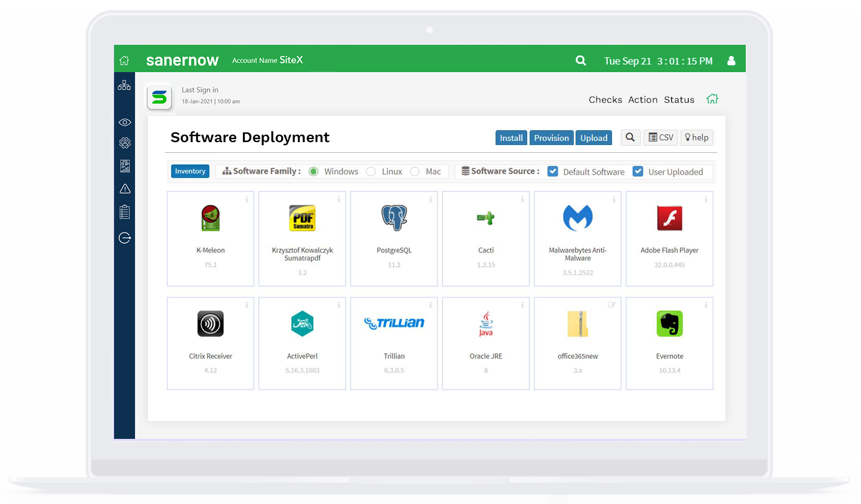Open the alert triangle sidebar icon
This screenshot has width=861, height=504.
(125, 189)
